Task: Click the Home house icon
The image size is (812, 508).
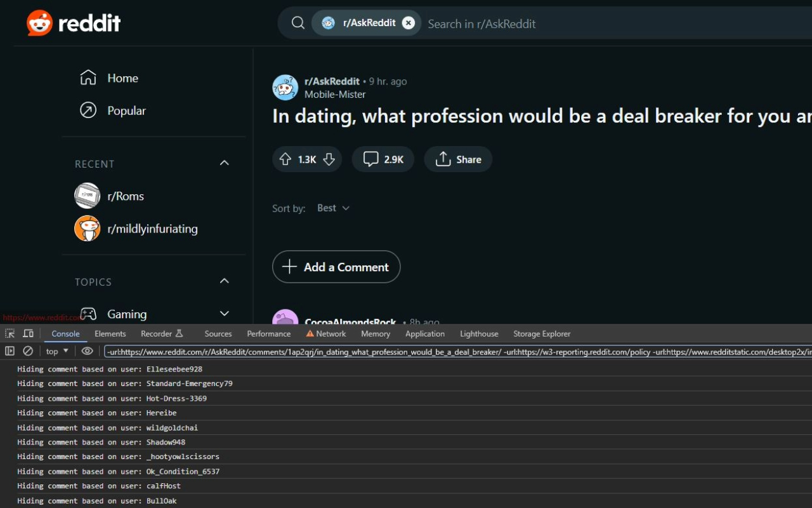Action: point(88,77)
